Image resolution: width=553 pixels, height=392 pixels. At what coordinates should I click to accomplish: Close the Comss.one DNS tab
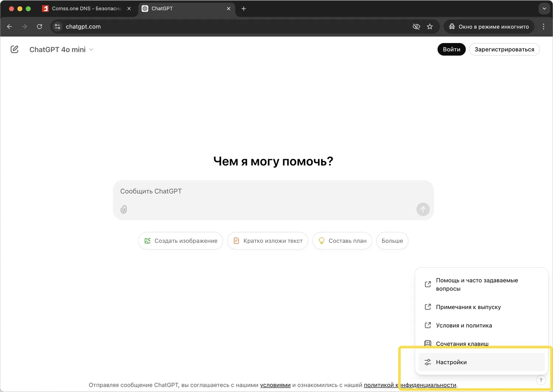[129, 8]
